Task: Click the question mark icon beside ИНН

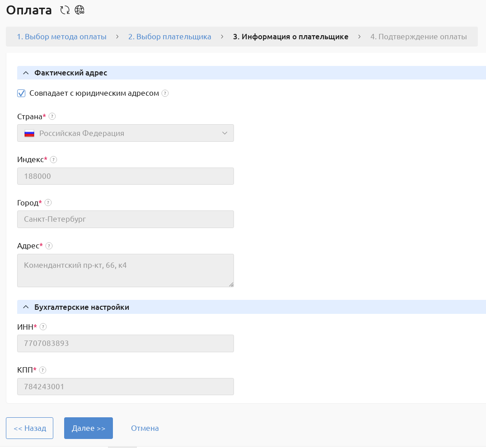Action: [x=43, y=327]
